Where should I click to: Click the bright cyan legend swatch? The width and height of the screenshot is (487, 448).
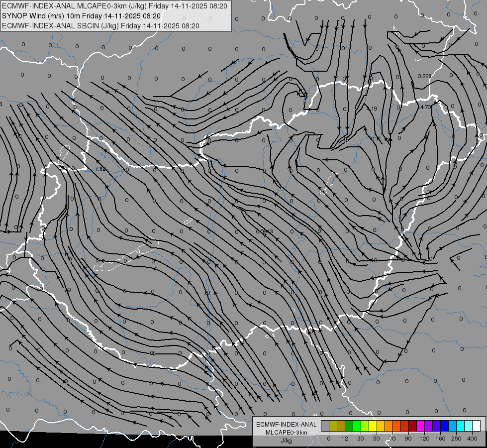click(461, 426)
